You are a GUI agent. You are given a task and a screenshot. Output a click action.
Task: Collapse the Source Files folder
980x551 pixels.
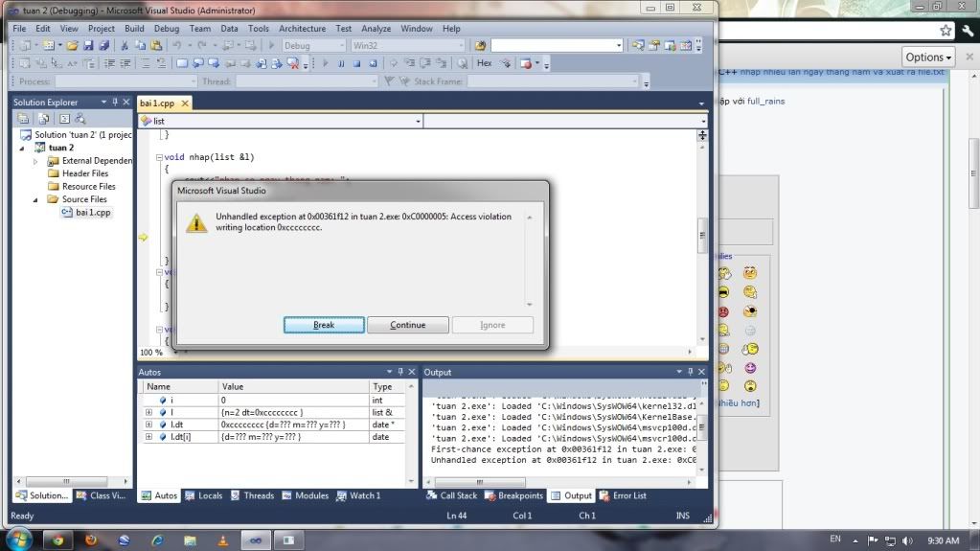point(35,199)
